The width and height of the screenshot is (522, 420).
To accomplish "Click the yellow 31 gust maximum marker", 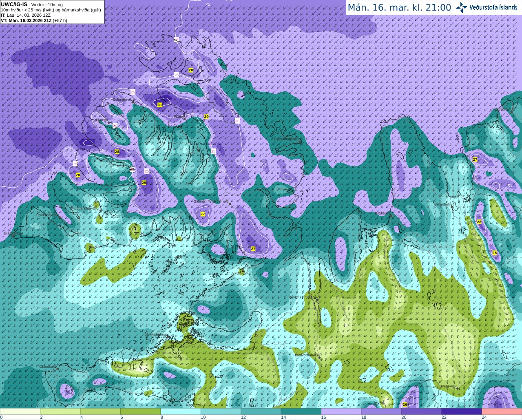I will 160,105.
